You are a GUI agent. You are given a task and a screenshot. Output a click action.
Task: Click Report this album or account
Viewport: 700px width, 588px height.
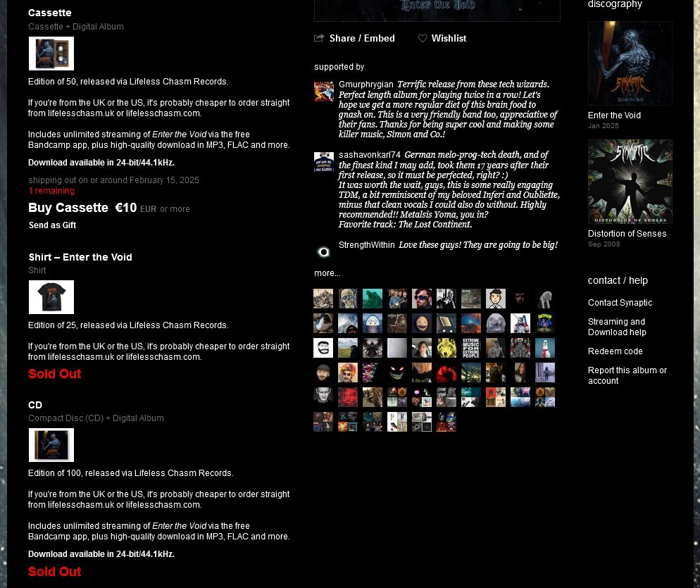[627, 375]
